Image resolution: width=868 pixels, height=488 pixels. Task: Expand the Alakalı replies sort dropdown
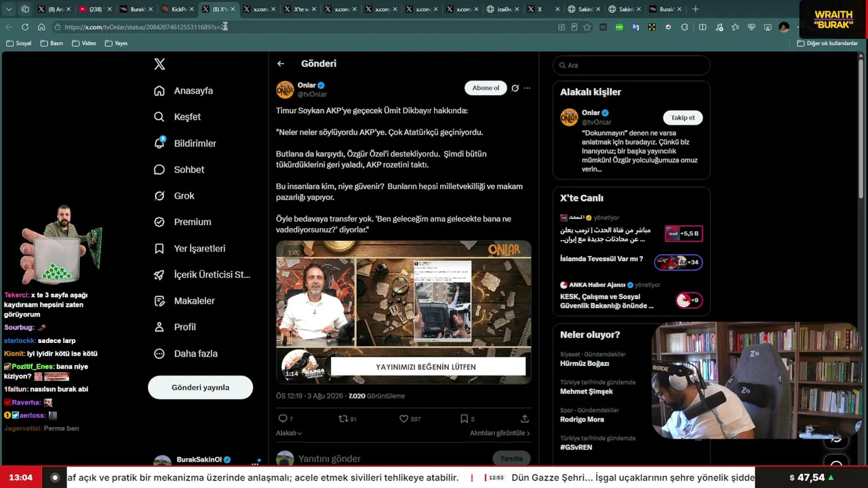(289, 433)
